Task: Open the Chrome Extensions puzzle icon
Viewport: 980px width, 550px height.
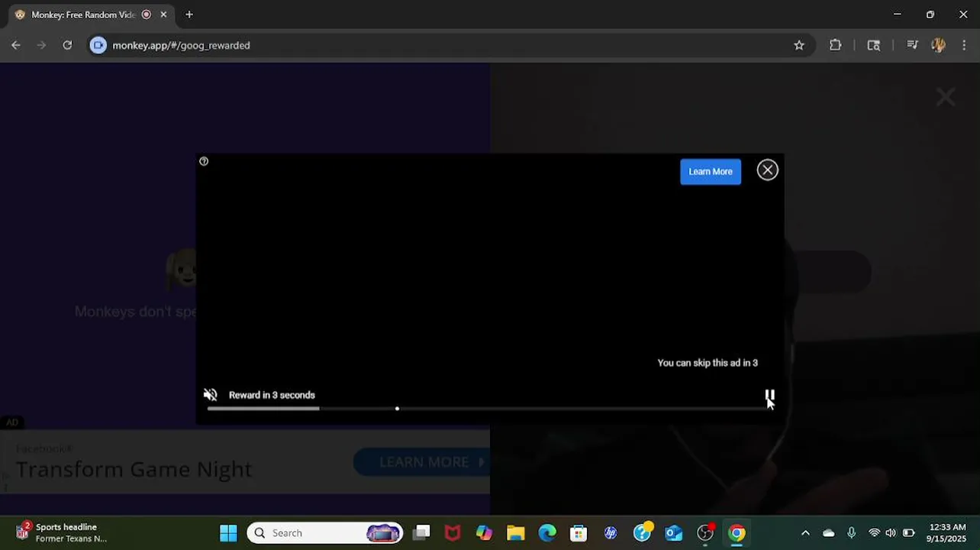Action: [x=836, y=45]
